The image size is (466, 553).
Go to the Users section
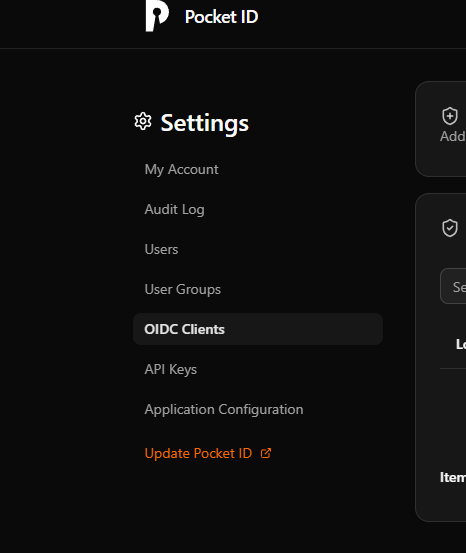click(161, 249)
